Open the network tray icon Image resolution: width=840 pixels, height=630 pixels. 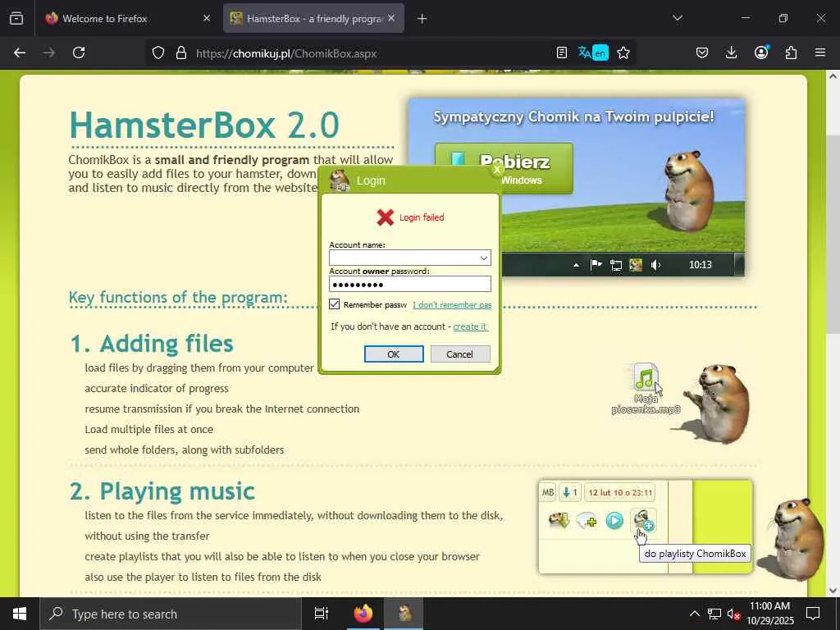point(714,614)
